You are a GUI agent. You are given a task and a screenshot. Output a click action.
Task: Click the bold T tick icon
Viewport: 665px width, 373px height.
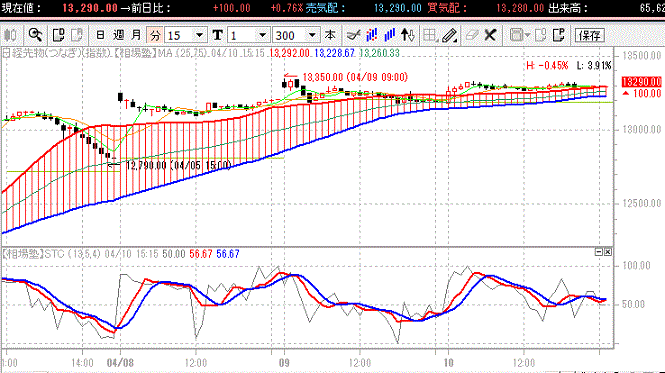pyautogui.click(x=218, y=35)
